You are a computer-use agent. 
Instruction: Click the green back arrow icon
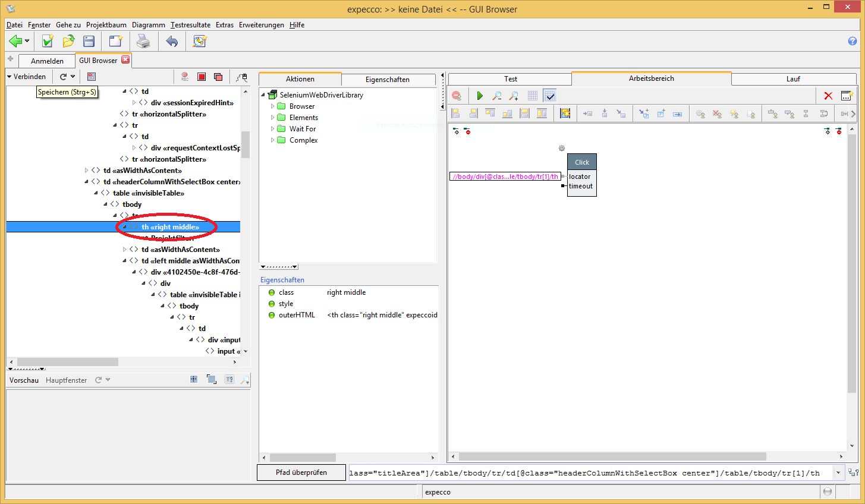[15, 41]
